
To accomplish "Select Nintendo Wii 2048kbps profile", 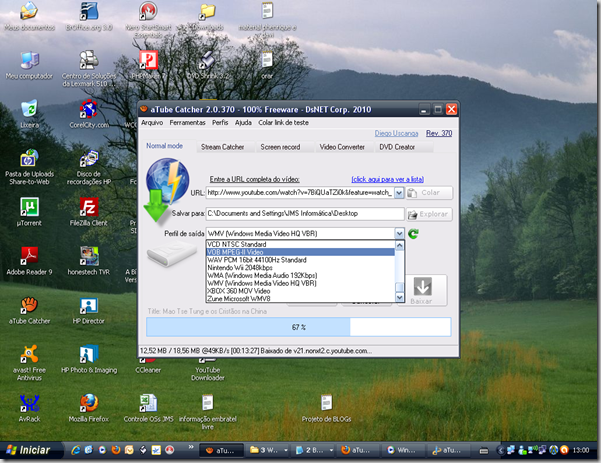I will pos(300,268).
